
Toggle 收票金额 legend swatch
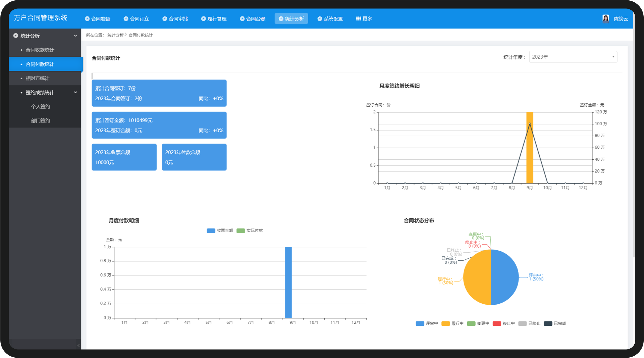[211, 231]
